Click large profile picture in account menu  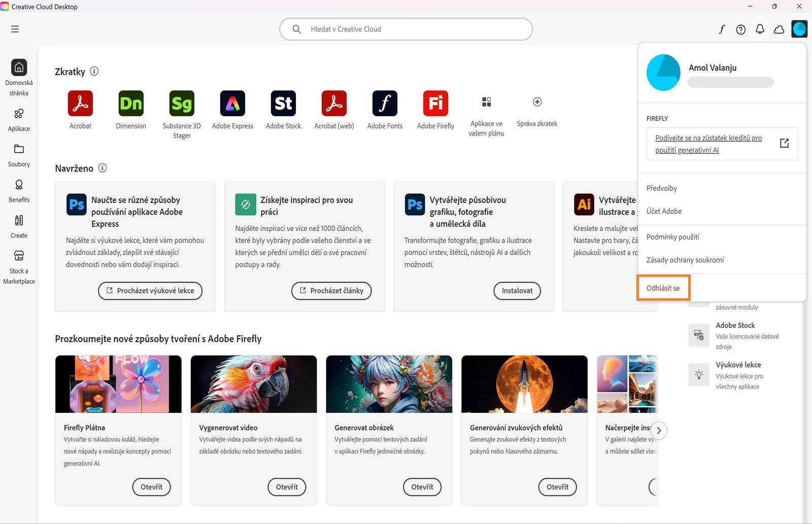(663, 73)
